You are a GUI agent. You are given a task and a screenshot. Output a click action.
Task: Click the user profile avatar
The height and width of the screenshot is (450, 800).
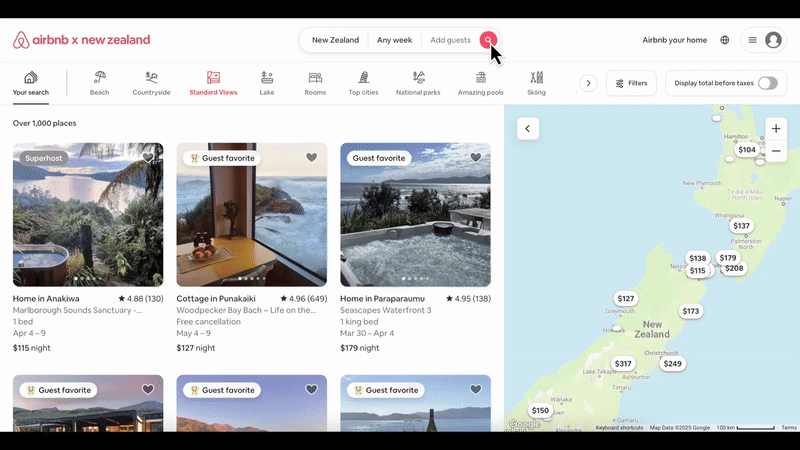(773, 40)
